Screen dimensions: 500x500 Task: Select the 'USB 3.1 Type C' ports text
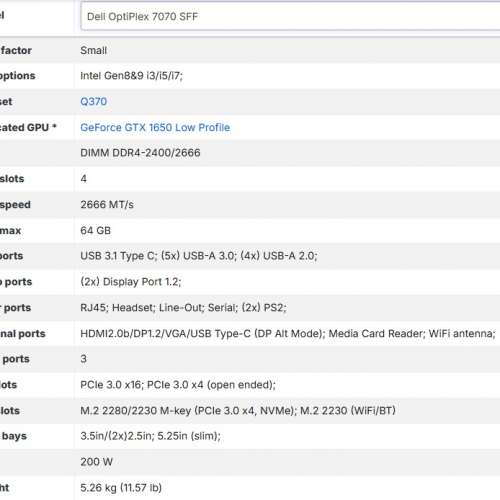[117, 256]
